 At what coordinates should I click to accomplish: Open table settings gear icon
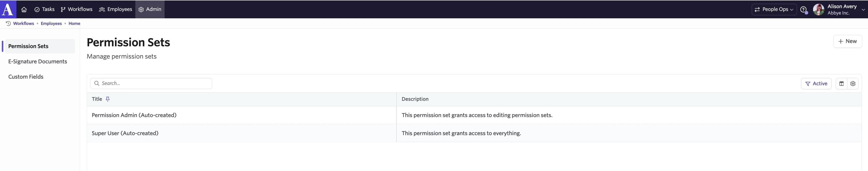point(853,84)
